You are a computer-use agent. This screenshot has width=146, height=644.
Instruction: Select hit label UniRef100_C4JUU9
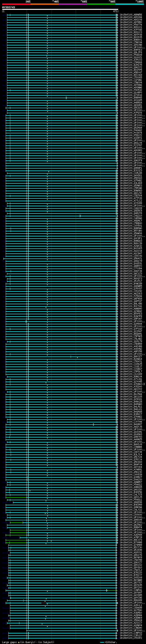pos(131,374)
